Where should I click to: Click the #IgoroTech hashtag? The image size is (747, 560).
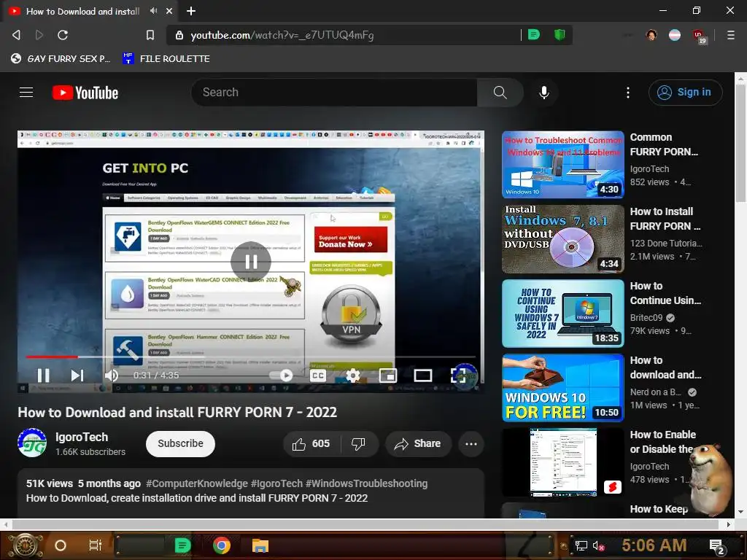(x=276, y=483)
